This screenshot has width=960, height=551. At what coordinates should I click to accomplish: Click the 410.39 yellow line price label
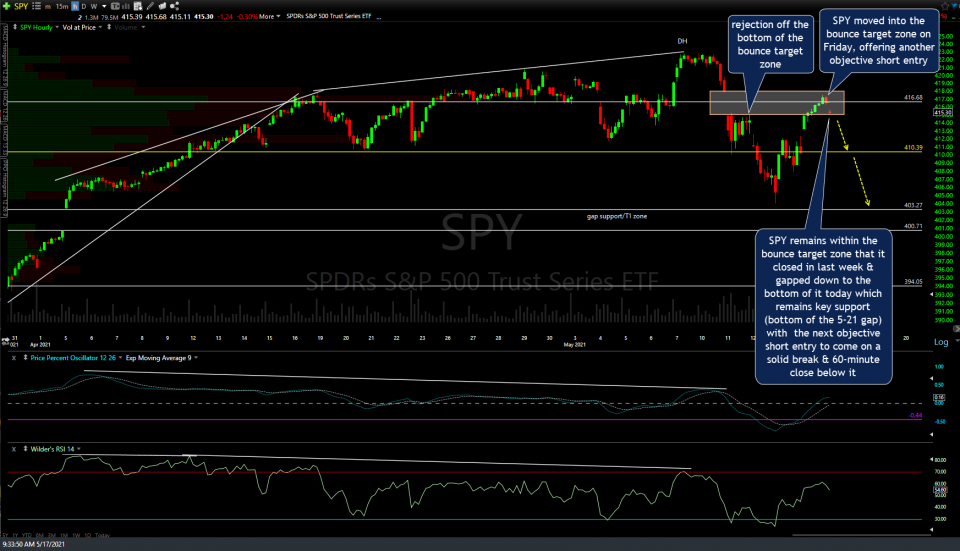913,148
